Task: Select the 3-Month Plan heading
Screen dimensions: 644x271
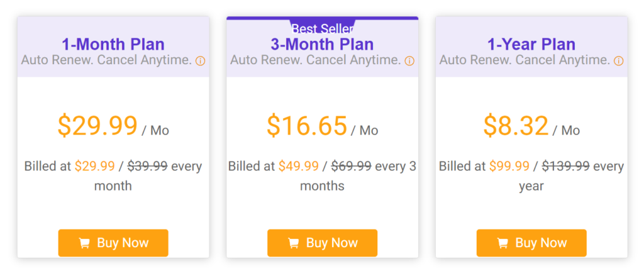Action: [322, 45]
